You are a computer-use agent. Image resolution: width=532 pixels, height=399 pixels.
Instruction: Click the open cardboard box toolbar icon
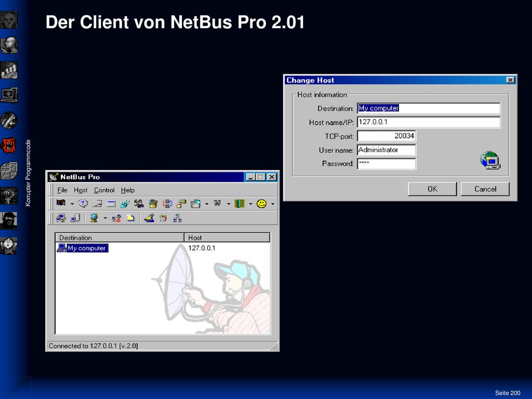[153, 204]
